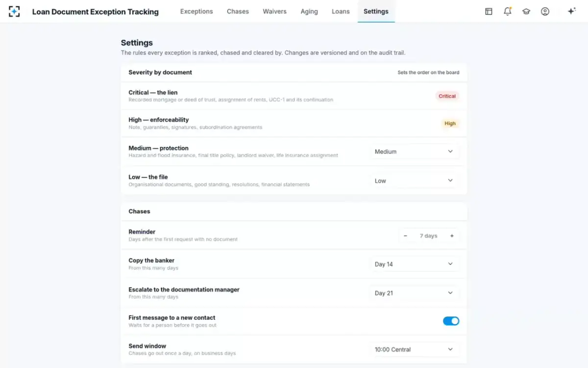The width and height of the screenshot is (588, 368).
Task: Select the Settings tab
Action: [376, 11]
